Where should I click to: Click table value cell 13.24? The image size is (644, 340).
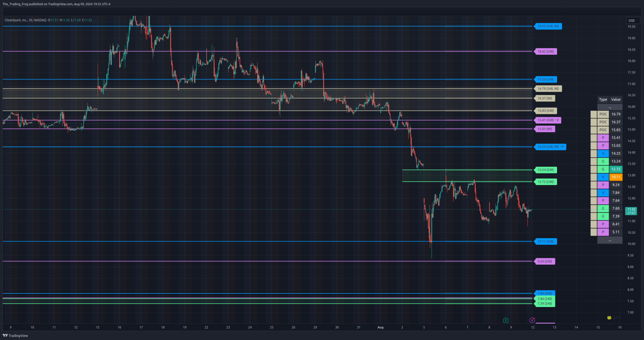click(x=616, y=161)
